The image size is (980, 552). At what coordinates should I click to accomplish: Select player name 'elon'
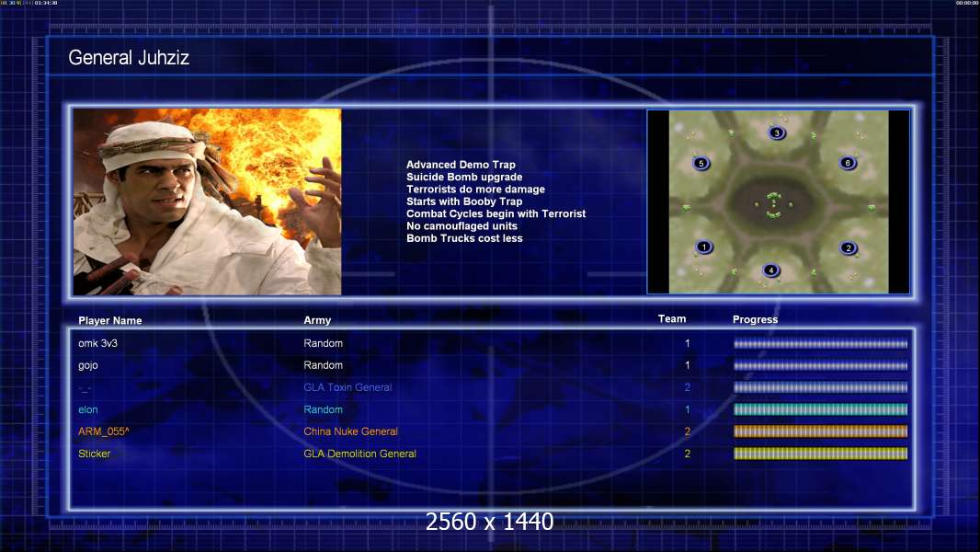(88, 409)
